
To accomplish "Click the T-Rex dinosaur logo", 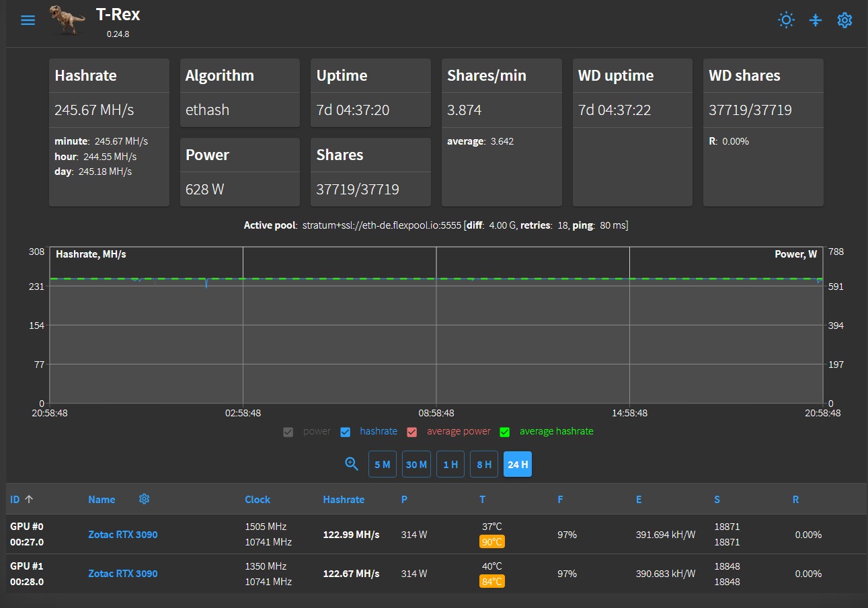I will click(x=67, y=20).
